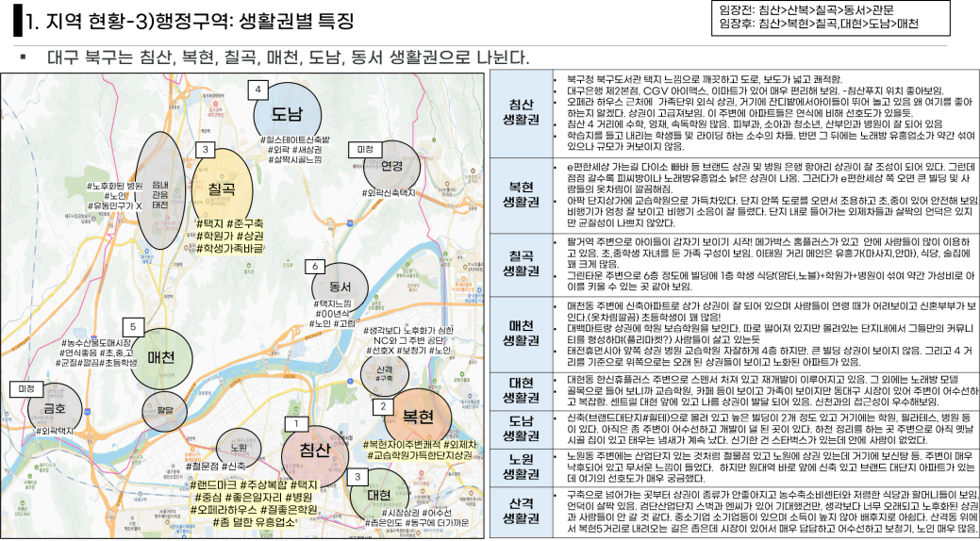Select the highlighted text '#택지 #준구축'
This screenshot has width=980, height=541.
229,223
